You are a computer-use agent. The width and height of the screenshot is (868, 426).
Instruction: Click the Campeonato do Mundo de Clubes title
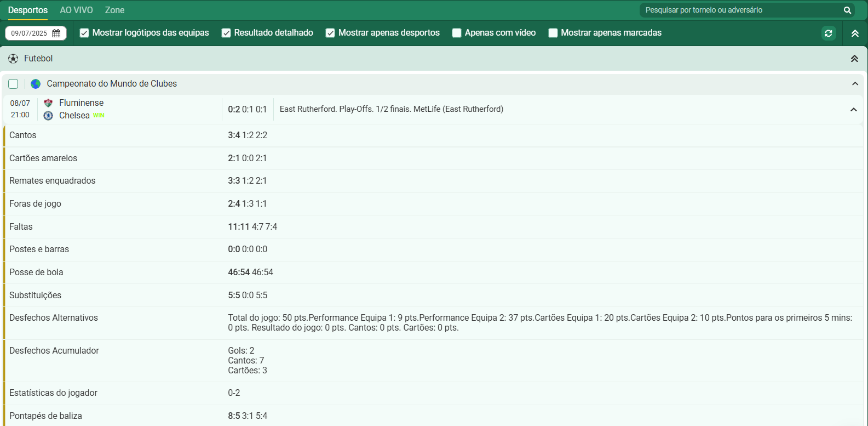[x=112, y=84]
